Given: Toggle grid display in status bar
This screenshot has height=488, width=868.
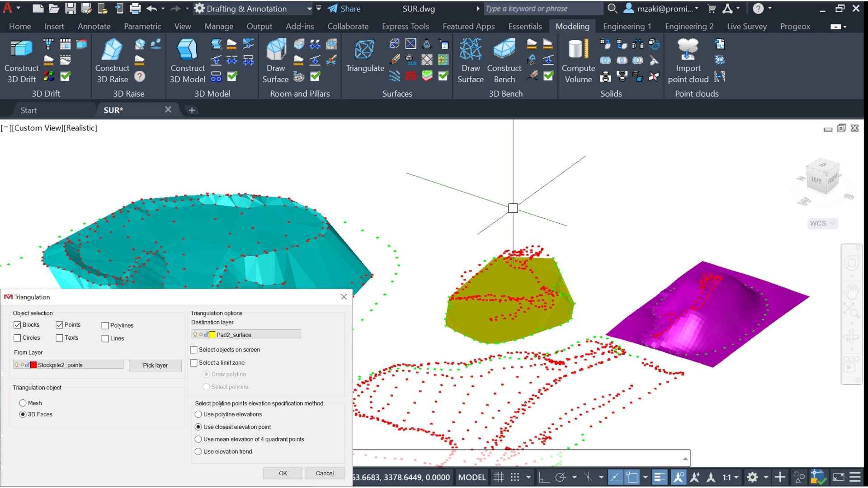Looking at the screenshot, I should [x=499, y=477].
